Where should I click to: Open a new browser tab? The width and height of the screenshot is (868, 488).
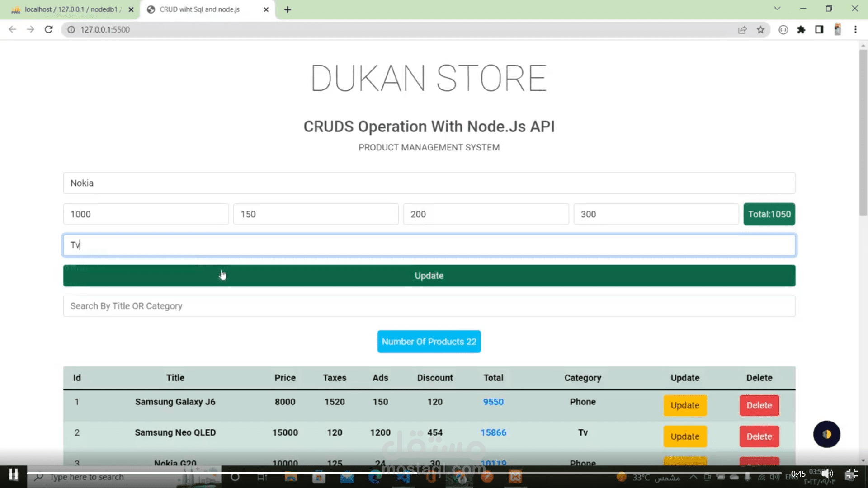[288, 9]
